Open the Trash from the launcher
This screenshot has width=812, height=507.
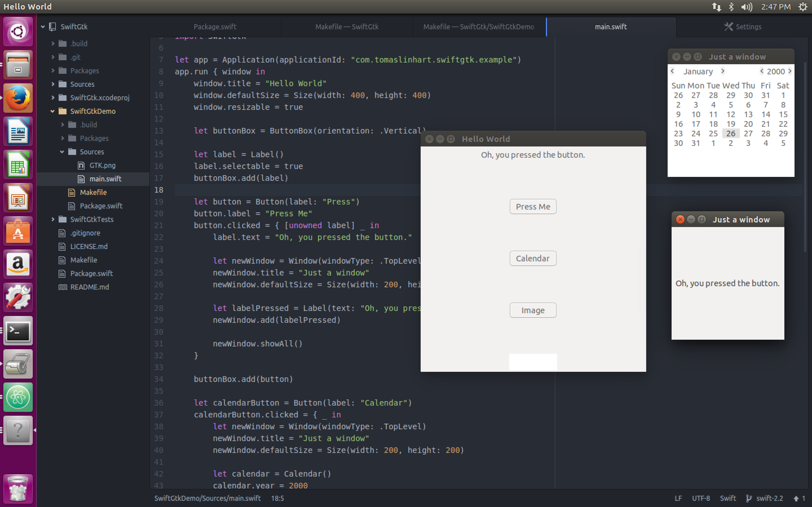click(18, 489)
